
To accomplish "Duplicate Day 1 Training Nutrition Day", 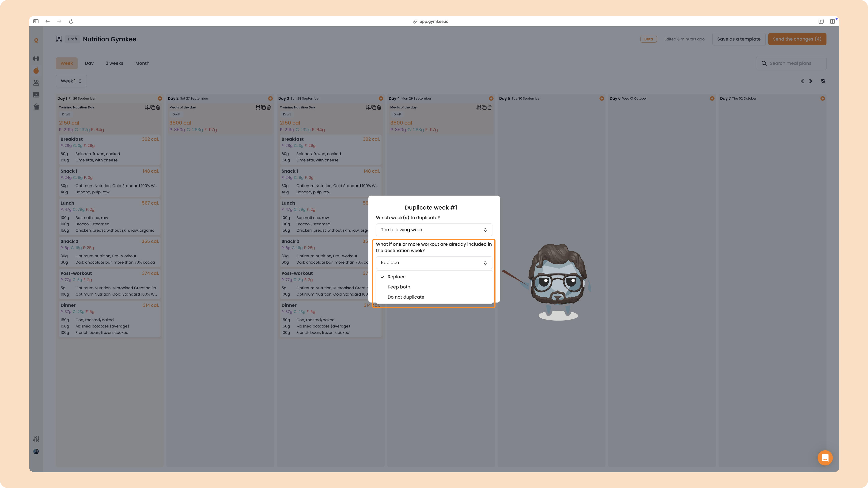I will point(153,107).
